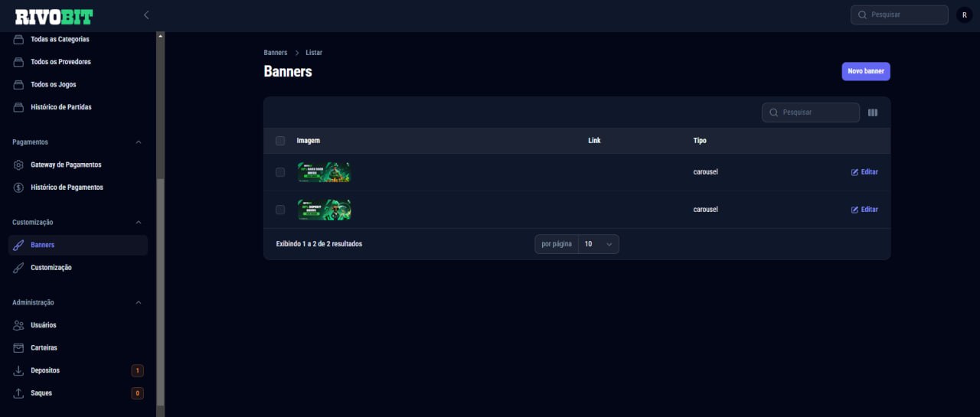Click the Histórico de Pagamentos dollar icon
The height and width of the screenshot is (417, 980).
(x=18, y=187)
